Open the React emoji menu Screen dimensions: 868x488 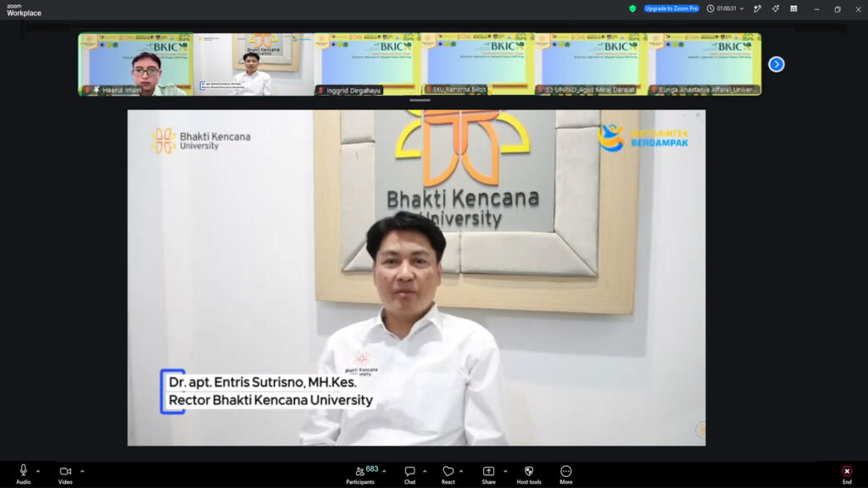tap(448, 474)
